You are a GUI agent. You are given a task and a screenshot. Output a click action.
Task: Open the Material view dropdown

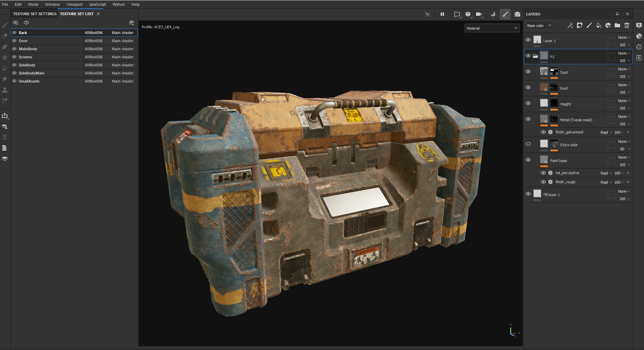coord(492,28)
